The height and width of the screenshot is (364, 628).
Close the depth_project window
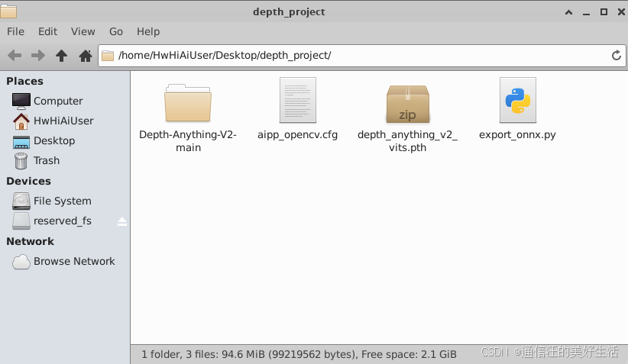pos(621,12)
